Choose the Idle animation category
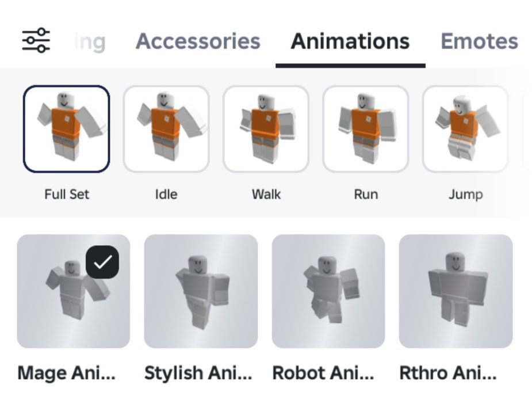Image resolution: width=532 pixels, height=403 pixels. click(166, 129)
